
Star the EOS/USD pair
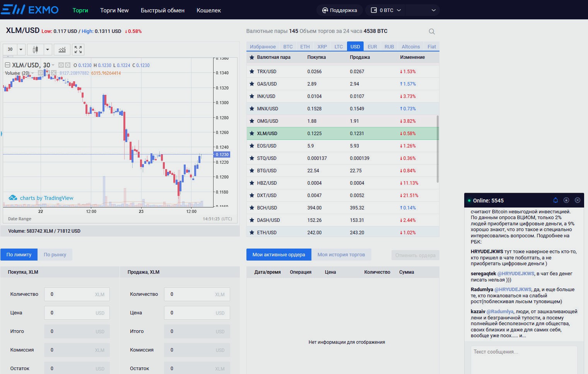252,146
